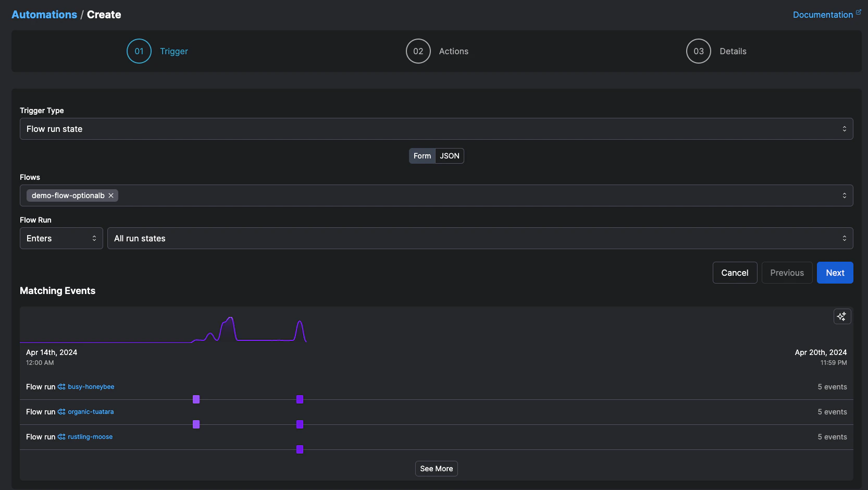
Task: Select the Form view toggle
Action: pyautogui.click(x=422, y=156)
